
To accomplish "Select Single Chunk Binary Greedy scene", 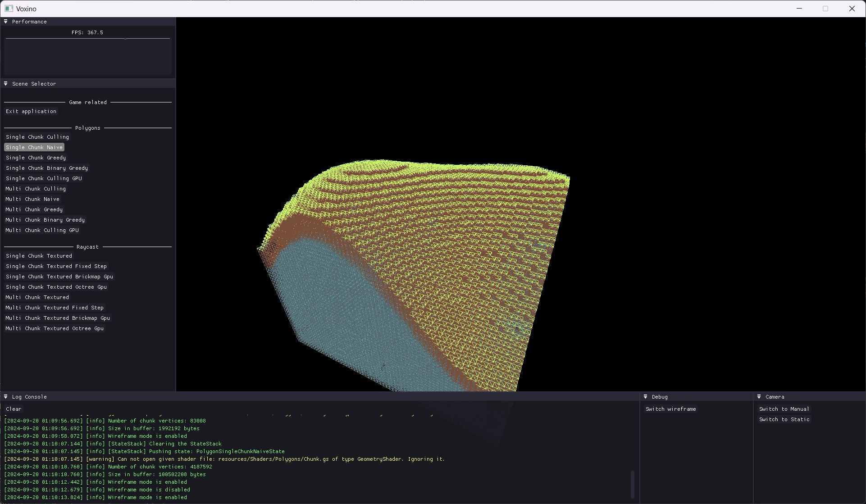I will point(47,168).
